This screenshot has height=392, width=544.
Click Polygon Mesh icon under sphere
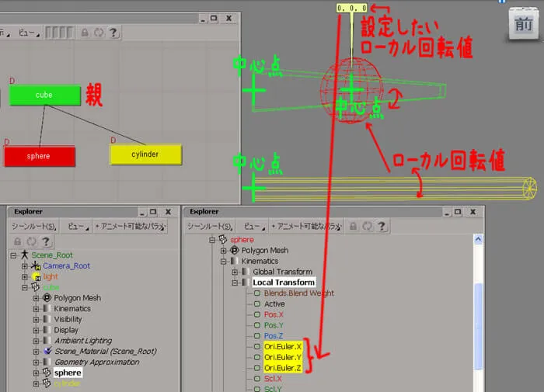click(x=235, y=250)
